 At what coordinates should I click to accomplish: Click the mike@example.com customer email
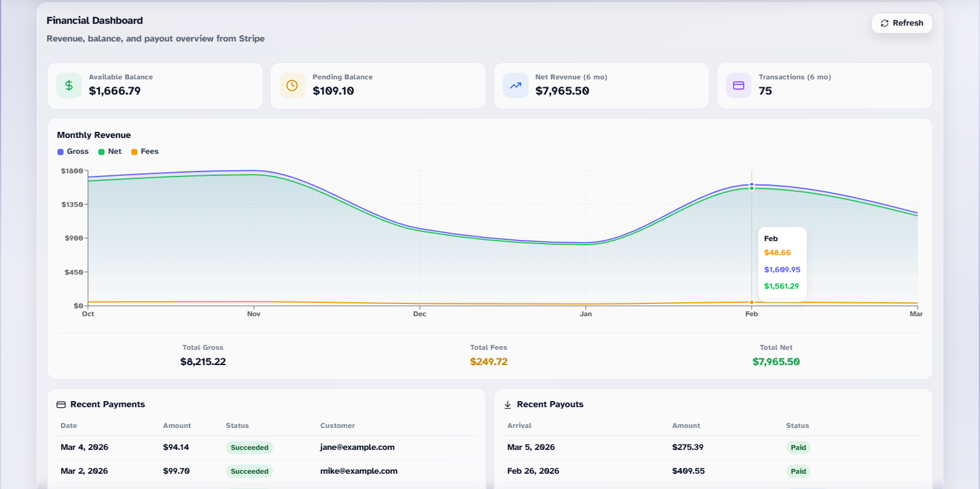click(359, 471)
